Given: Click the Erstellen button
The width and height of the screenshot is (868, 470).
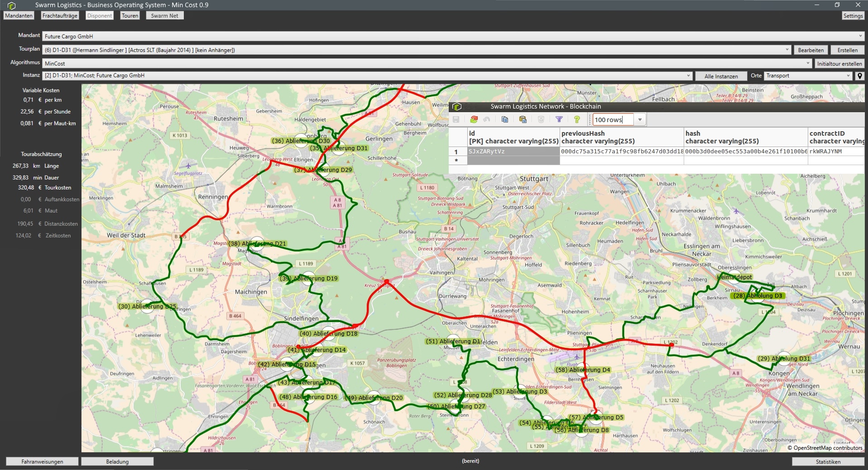Looking at the screenshot, I should 847,50.
